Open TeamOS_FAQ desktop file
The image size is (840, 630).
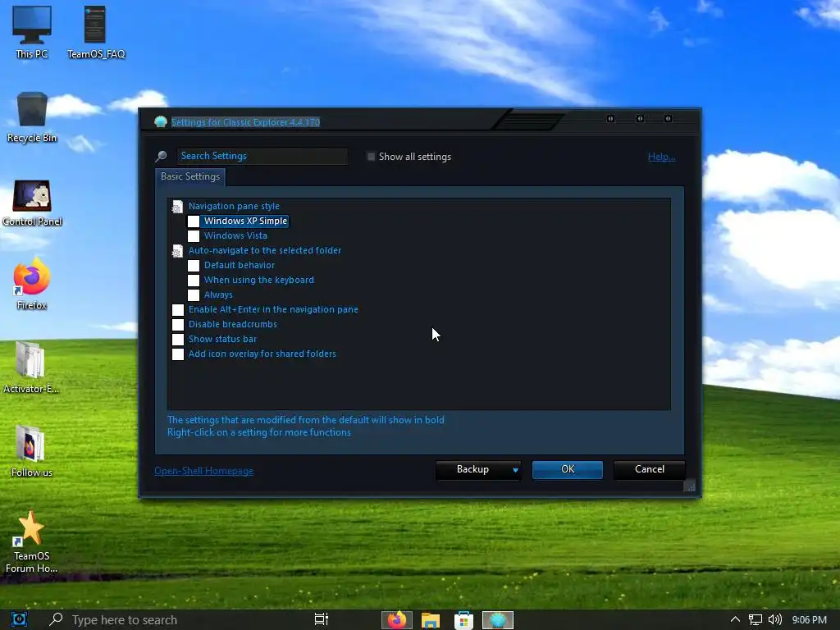(x=95, y=32)
